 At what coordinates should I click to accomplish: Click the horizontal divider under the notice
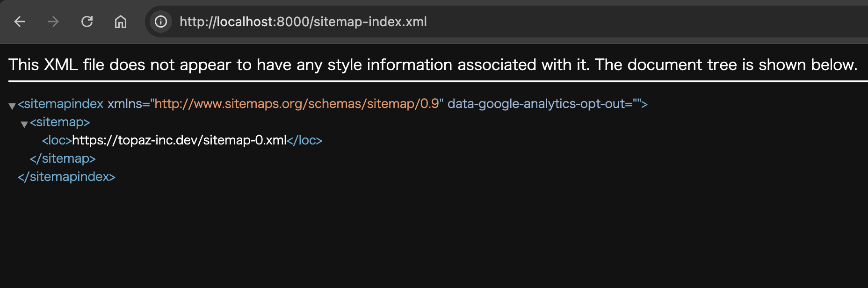click(438, 81)
